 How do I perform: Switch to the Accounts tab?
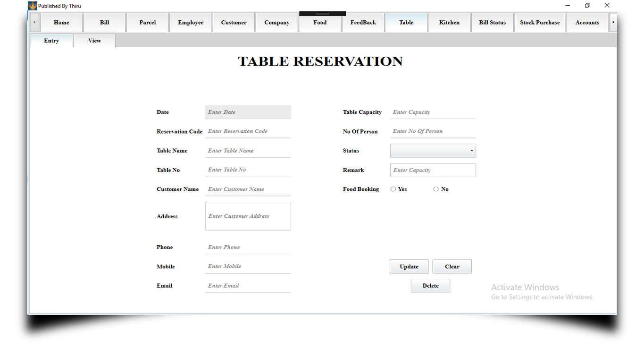click(x=587, y=23)
